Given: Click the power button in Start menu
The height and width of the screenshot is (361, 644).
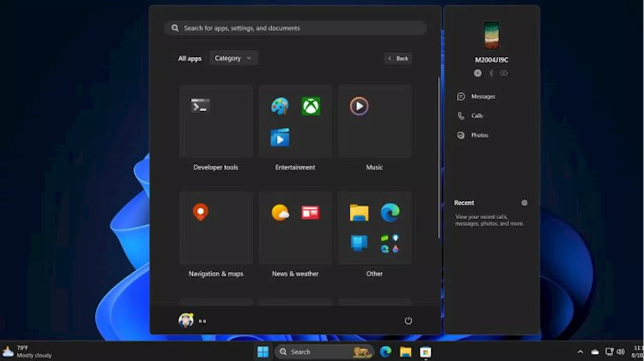Looking at the screenshot, I should (408, 320).
